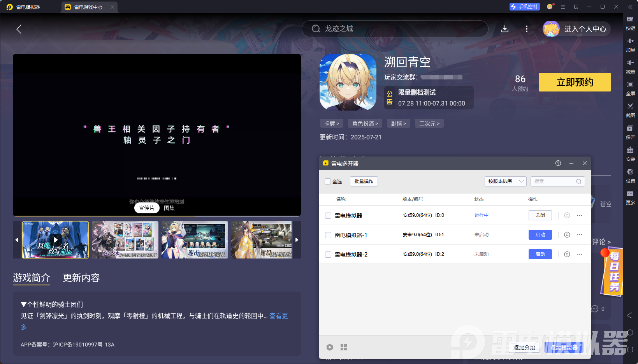Switch to the 雷电游戏中心 tab

click(x=89, y=7)
